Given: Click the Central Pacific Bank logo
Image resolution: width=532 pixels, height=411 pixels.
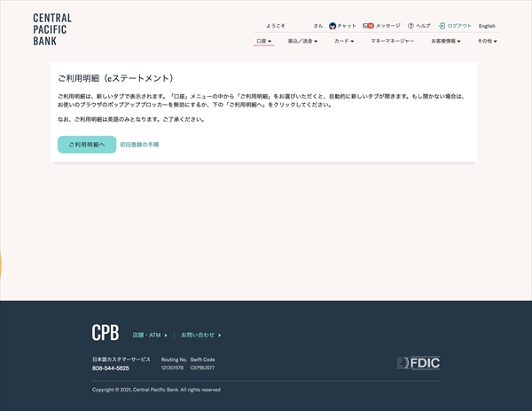Looking at the screenshot, I should (x=52, y=29).
